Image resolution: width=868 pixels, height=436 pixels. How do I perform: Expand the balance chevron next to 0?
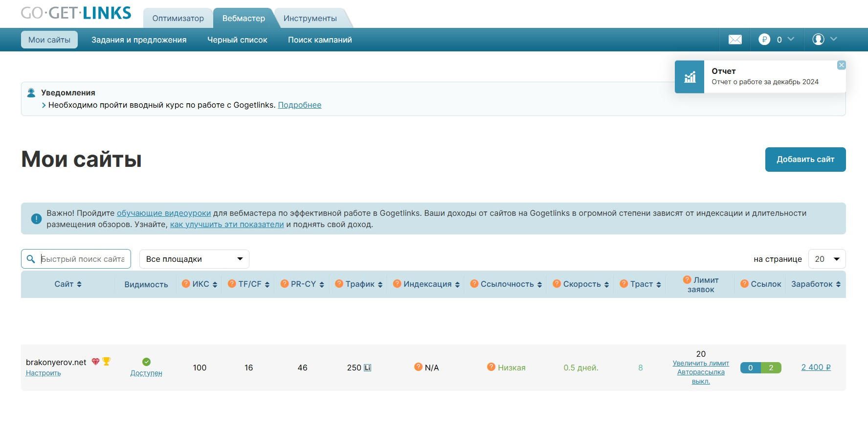[x=791, y=39]
